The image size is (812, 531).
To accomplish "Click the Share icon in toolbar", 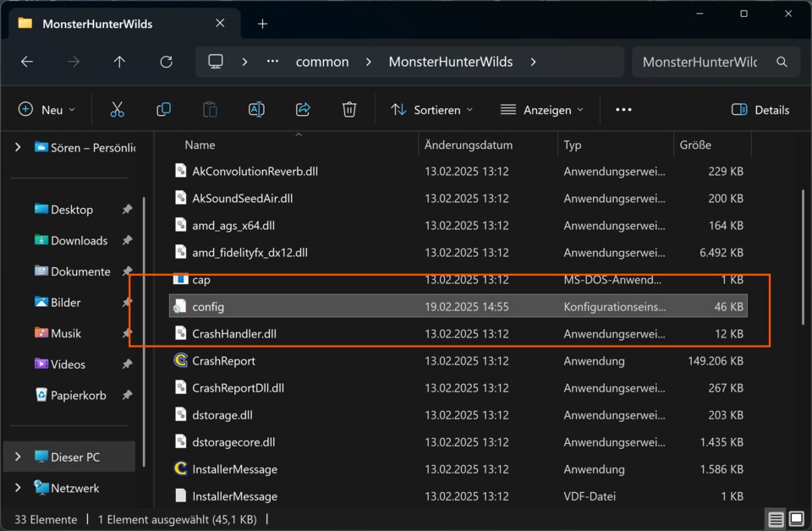I will [303, 110].
